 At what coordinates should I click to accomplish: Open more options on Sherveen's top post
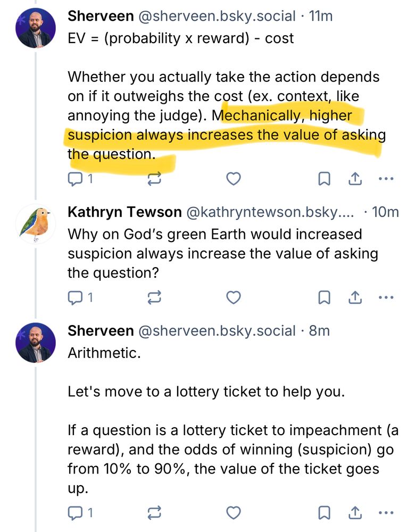click(x=385, y=178)
